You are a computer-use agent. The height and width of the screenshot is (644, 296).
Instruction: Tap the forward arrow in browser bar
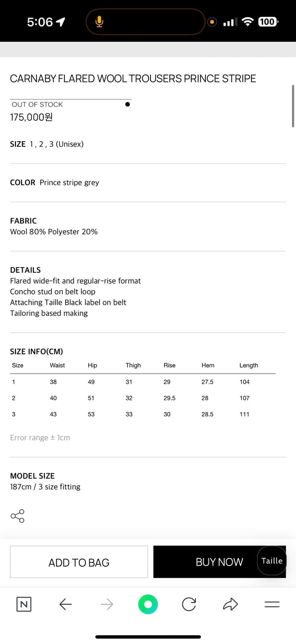tap(106, 605)
